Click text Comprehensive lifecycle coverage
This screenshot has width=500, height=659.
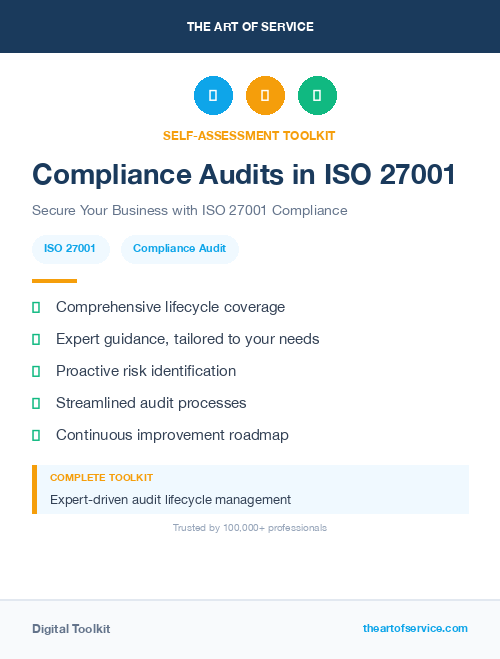coord(171,307)
